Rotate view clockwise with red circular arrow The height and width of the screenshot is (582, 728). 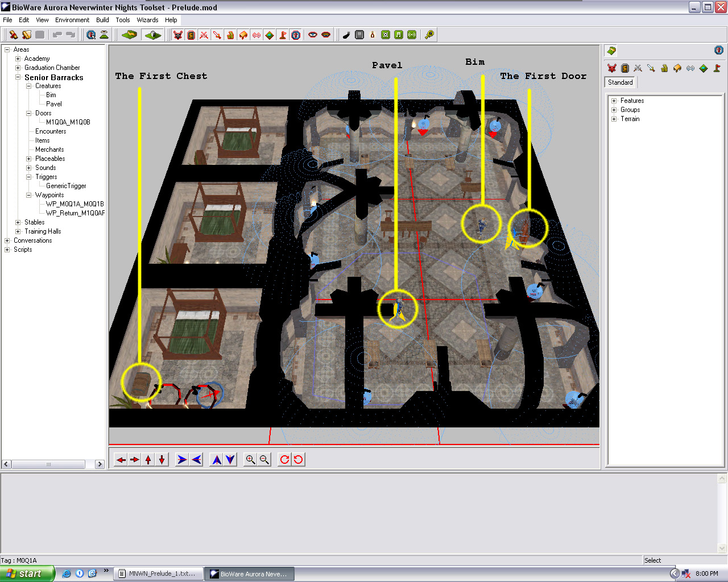(x=284, y=459)
